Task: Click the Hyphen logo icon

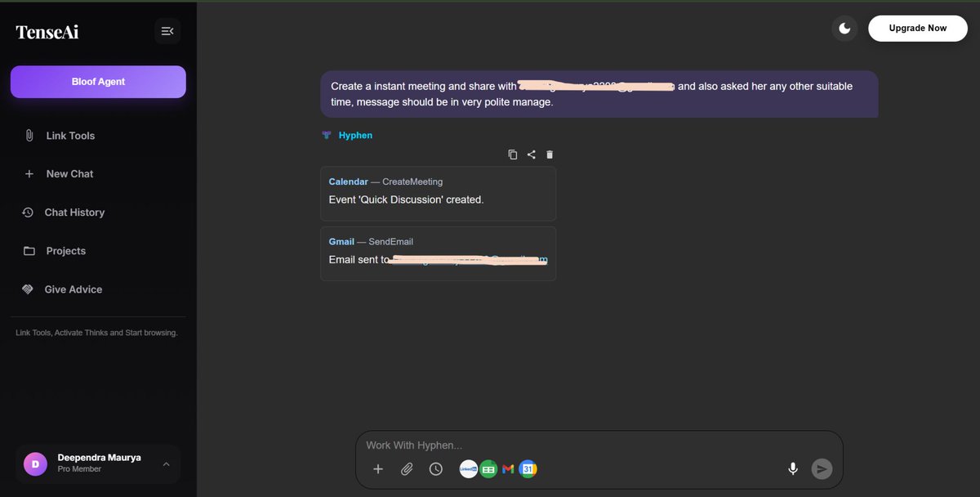Action: 327,136
